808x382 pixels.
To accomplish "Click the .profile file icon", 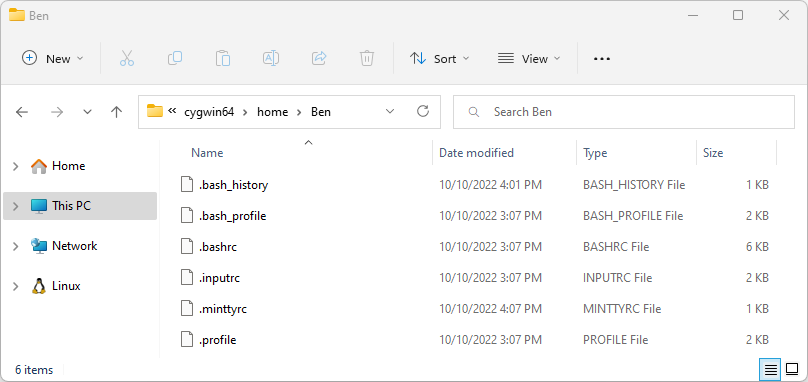I will (x=186, y=340).
